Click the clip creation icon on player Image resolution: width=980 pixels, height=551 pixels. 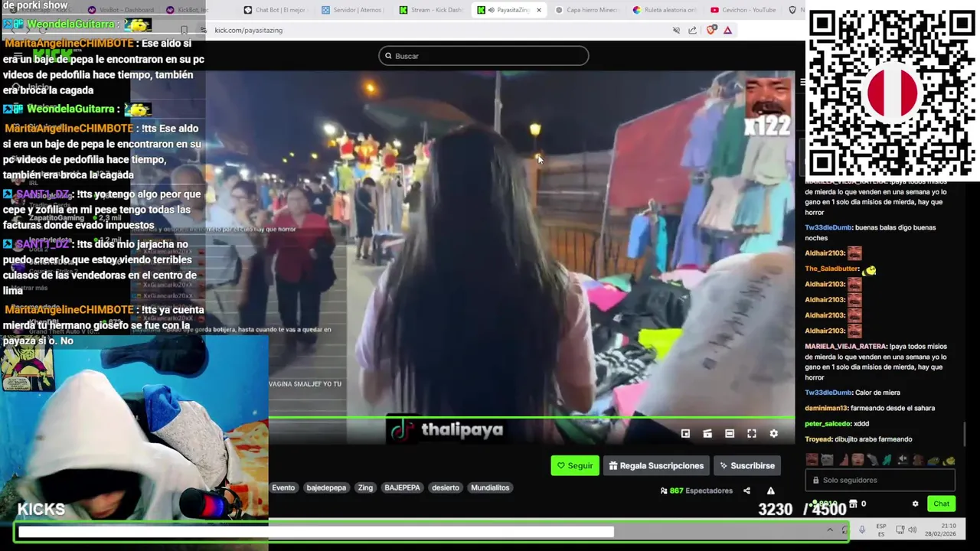click(707, 433)
